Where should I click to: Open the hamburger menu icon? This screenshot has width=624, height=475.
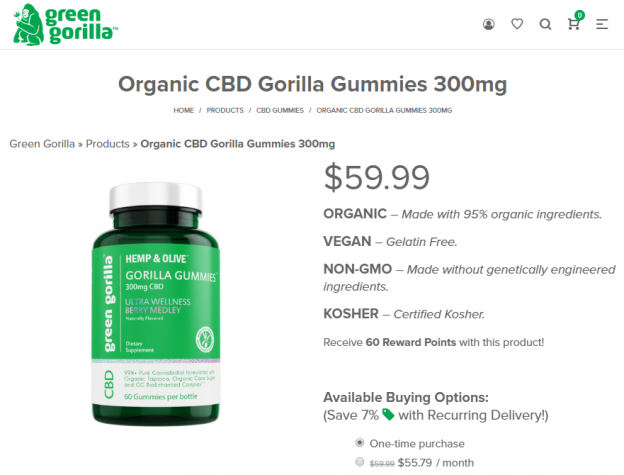(602, 24)
